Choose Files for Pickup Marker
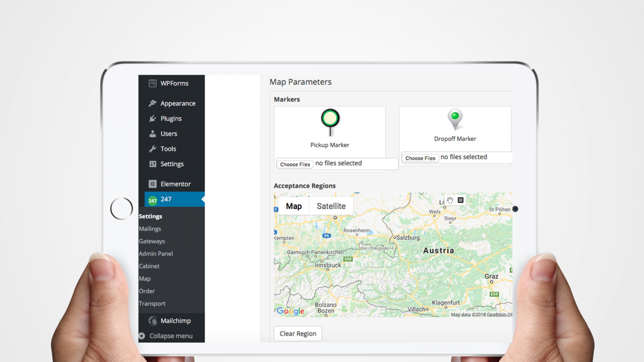 (295, 164)
